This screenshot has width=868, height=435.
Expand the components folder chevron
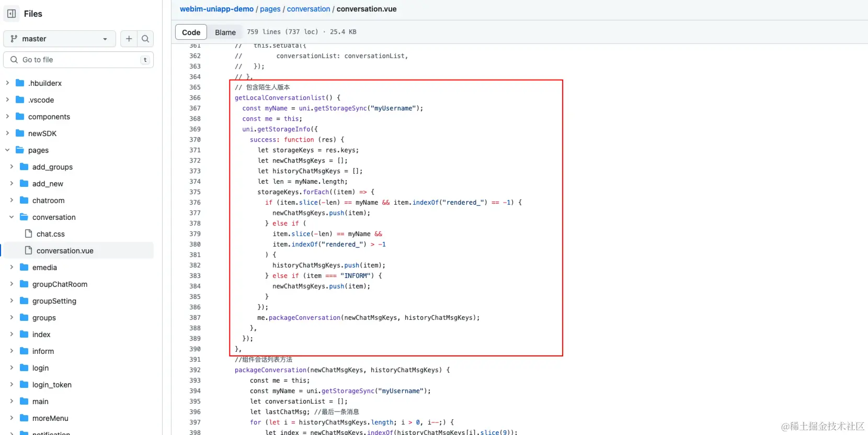7,116
